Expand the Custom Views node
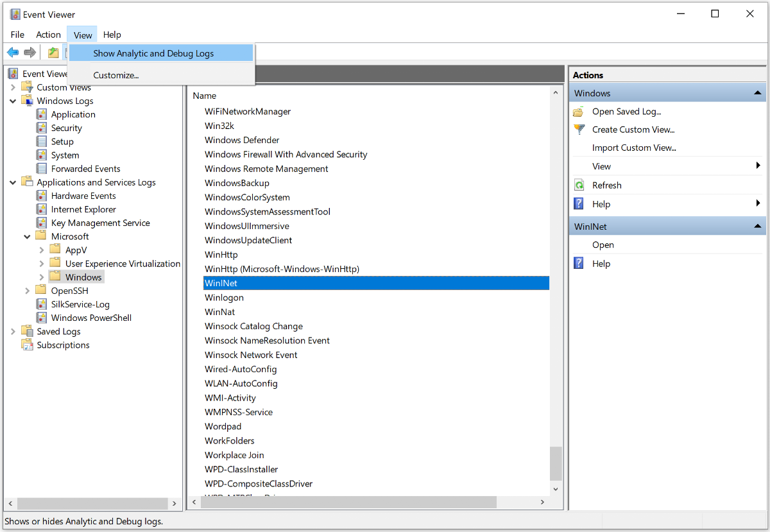This screenshot has width=770, height=532. pos(13,87)
